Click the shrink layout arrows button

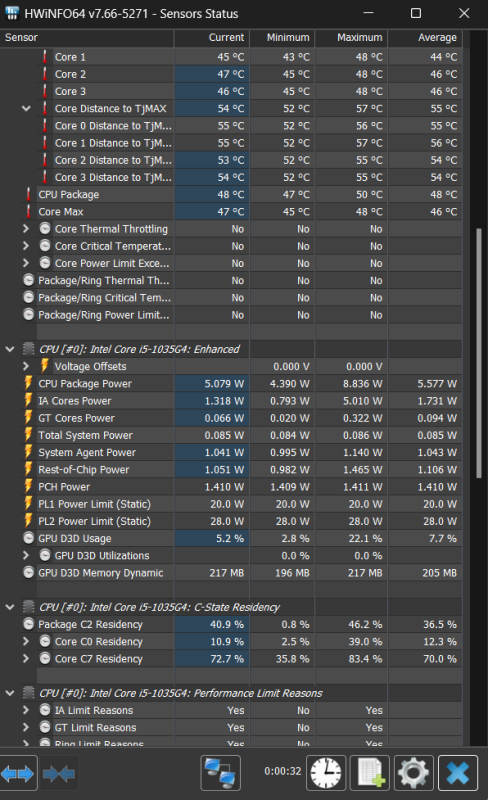pyautogui.click(x=59, y=773)
